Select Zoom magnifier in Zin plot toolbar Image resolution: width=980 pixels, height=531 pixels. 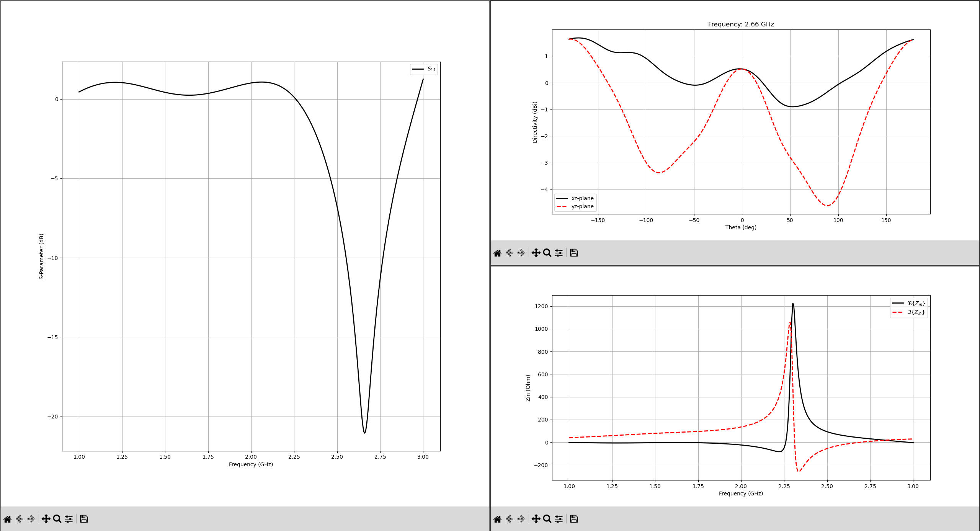[x=547, y=519]
